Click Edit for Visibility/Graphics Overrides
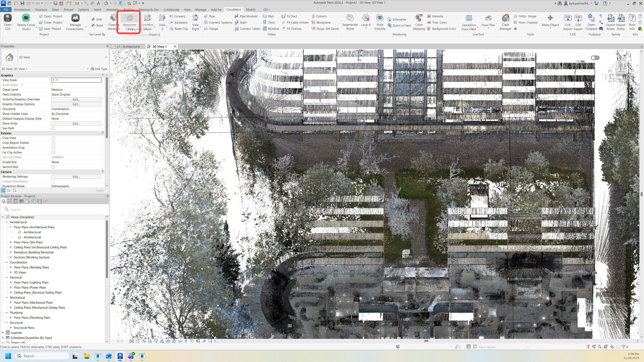The width and height of the screenshot is (644, 362). point(76,100)
